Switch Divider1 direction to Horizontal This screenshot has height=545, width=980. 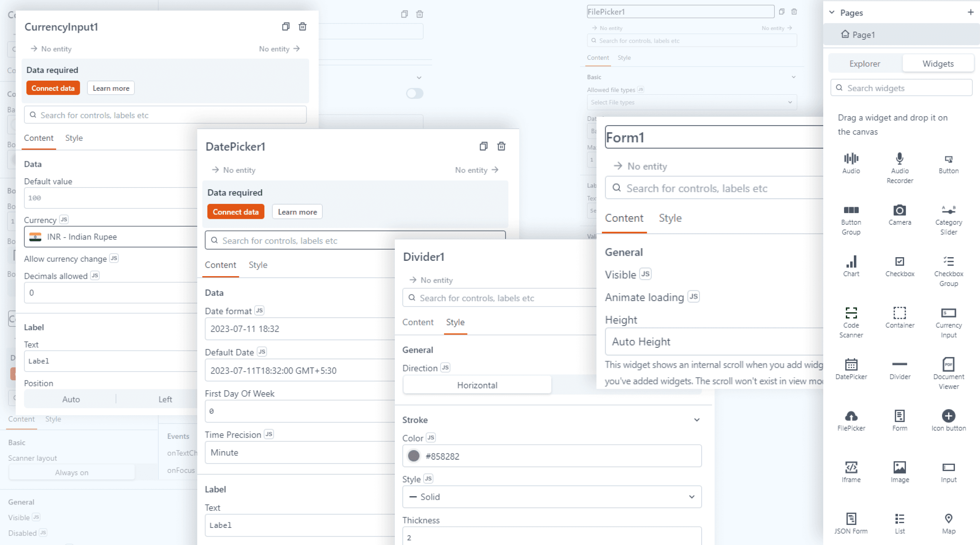pos(476,384)
